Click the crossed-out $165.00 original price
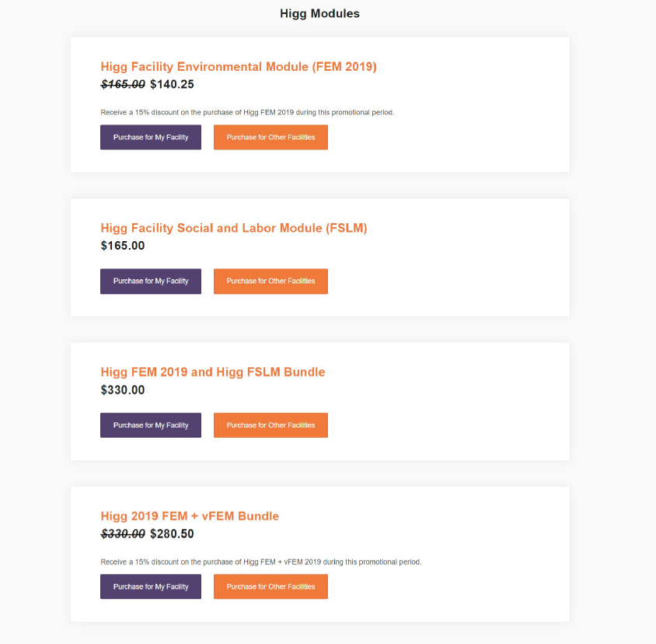656x644 pixels. 123,85
